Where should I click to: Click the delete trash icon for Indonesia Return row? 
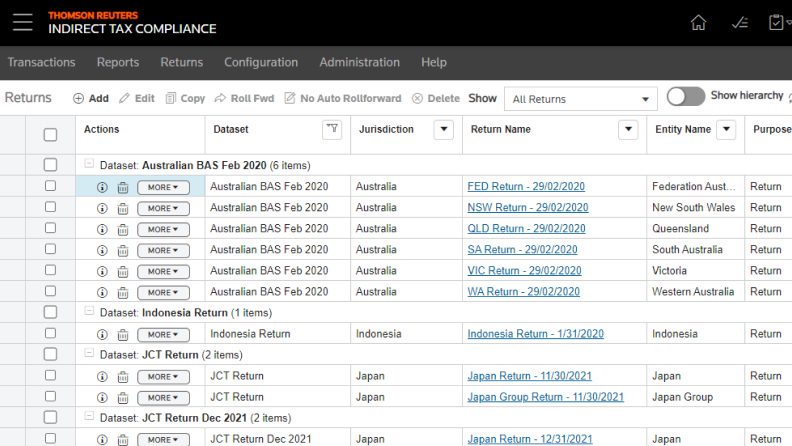(x=123, y=335)
